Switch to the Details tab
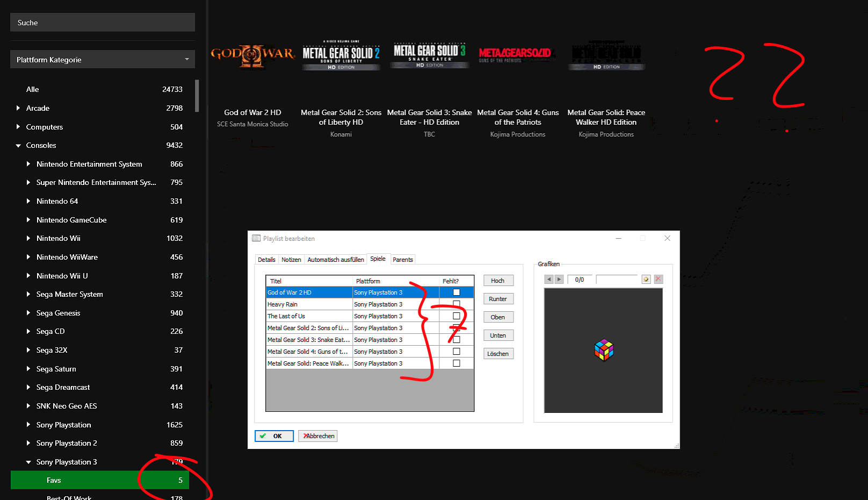Viewport: 868px width, 500px height. (266, 260)
